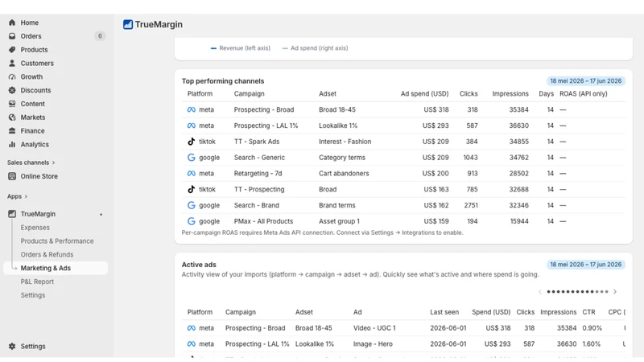Viewport: 644px width, 362px height.
Task: Click the meta icon in Image - Hero ad row
Action: click(x=192, y=344)
